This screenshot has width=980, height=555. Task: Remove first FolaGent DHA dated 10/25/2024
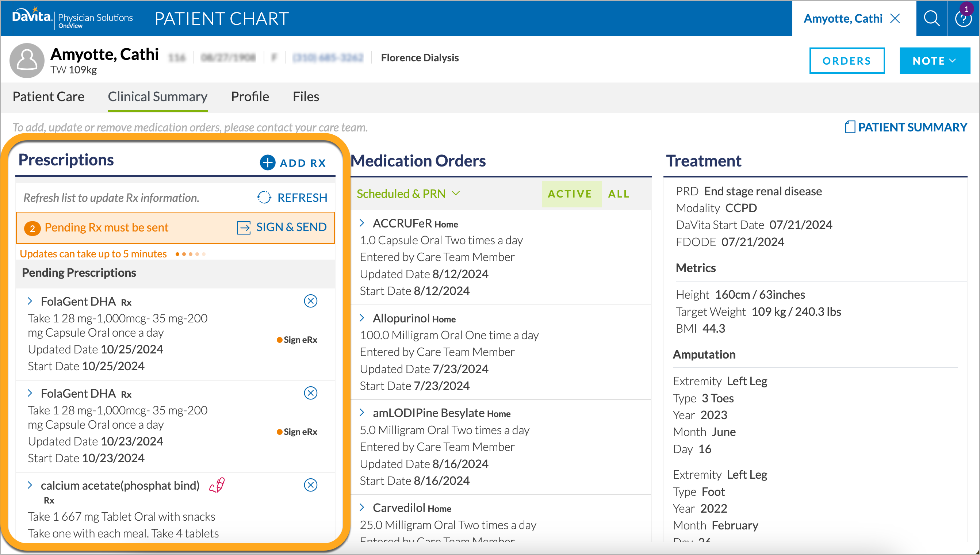(x=311, y=301)
